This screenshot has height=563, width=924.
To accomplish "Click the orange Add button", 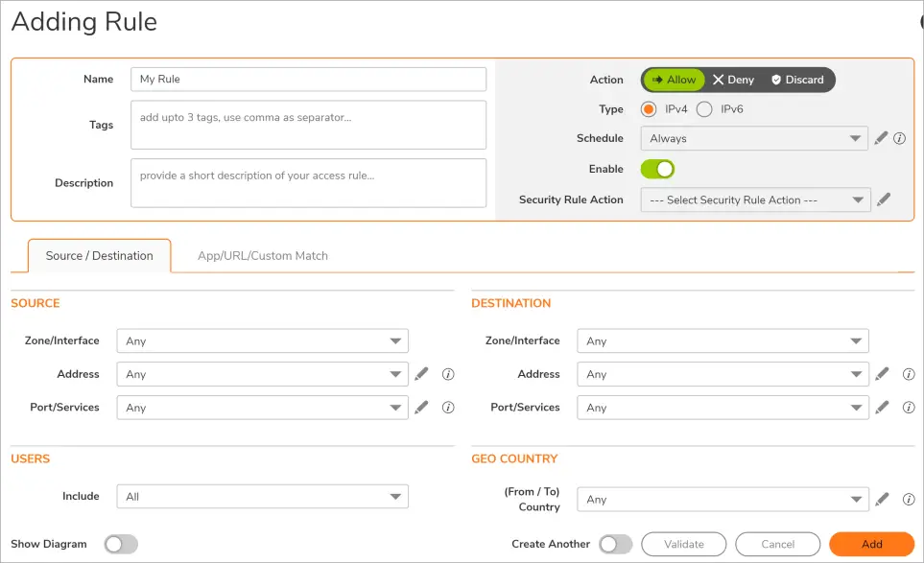I will [x=871, y=544].
